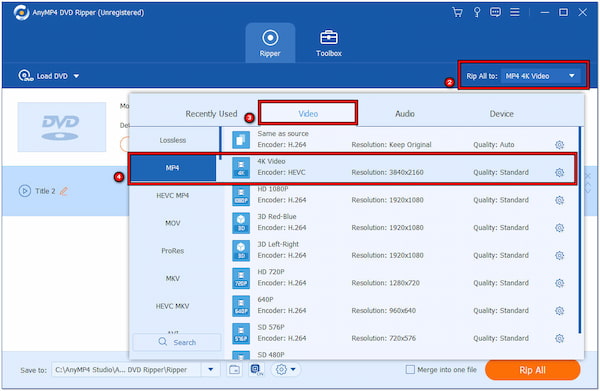Screen dimensions: 600x391
Task: Open settings gear for SD 576P preset
Action: tap(559, 338)
